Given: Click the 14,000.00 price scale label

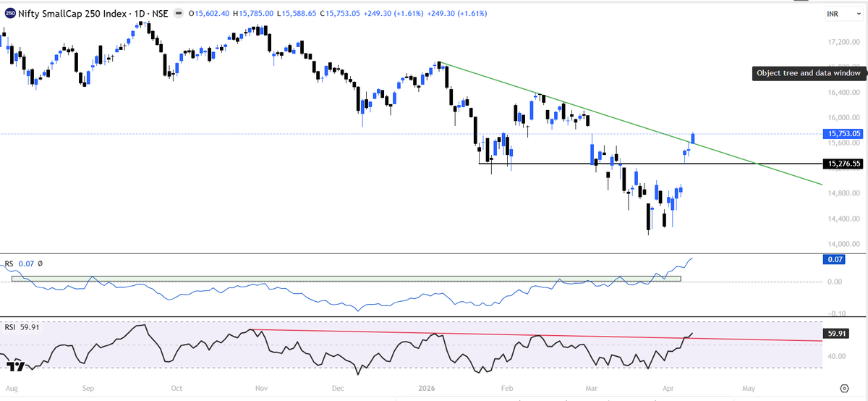Looking at the screenshot, I should click(x=845, y=244).
